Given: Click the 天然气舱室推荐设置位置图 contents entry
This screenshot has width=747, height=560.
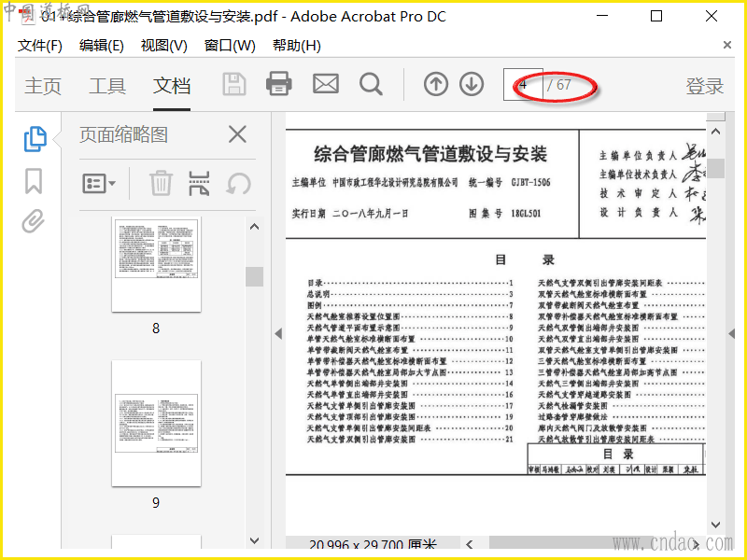Looking at the screenshot, I should [x=410, y=316].
